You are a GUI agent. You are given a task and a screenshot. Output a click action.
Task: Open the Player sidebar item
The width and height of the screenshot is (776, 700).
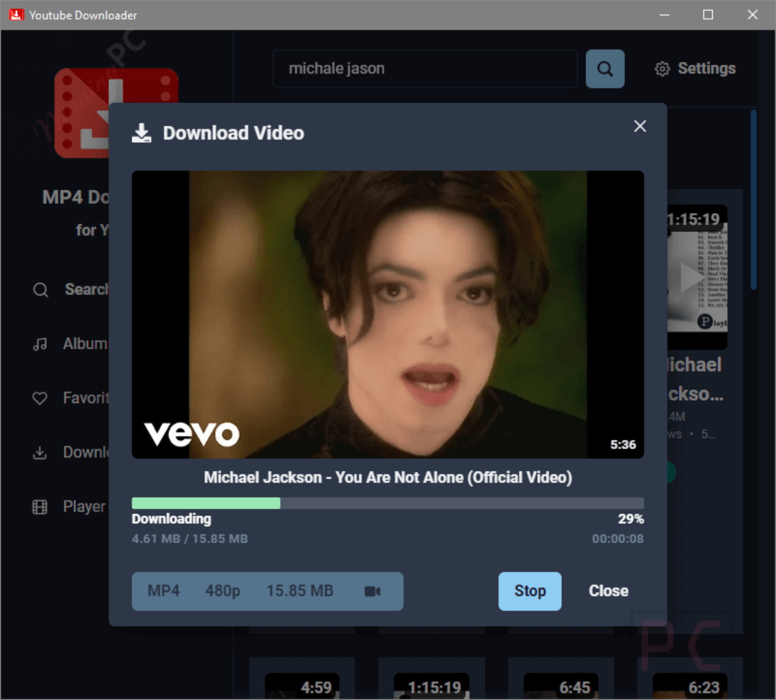[x=69, y=506]
